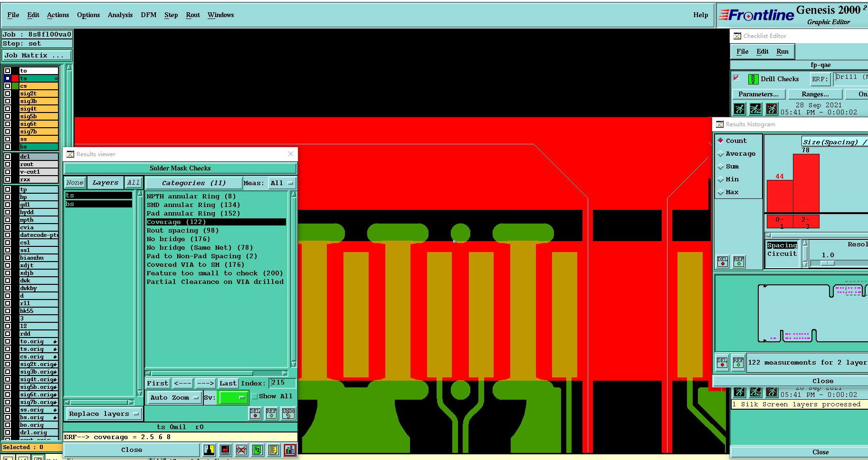
Task: Open the Rout menu
Action: click(x=193, y=15)
